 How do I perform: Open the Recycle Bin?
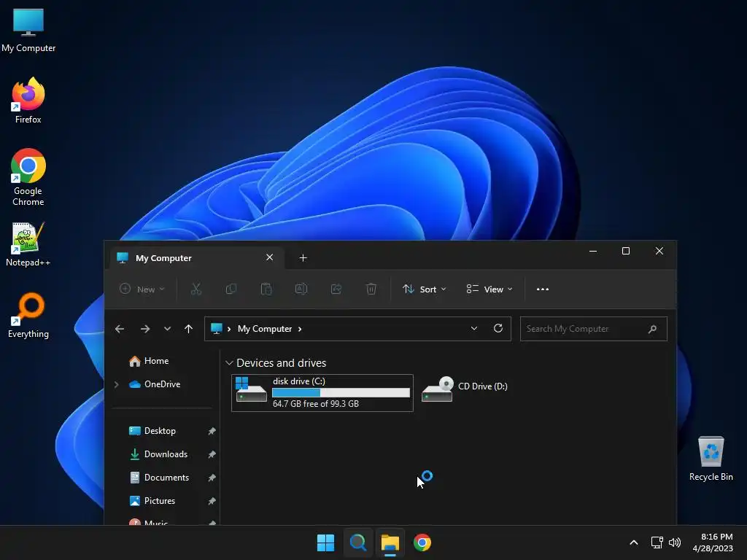coord(711,458)
